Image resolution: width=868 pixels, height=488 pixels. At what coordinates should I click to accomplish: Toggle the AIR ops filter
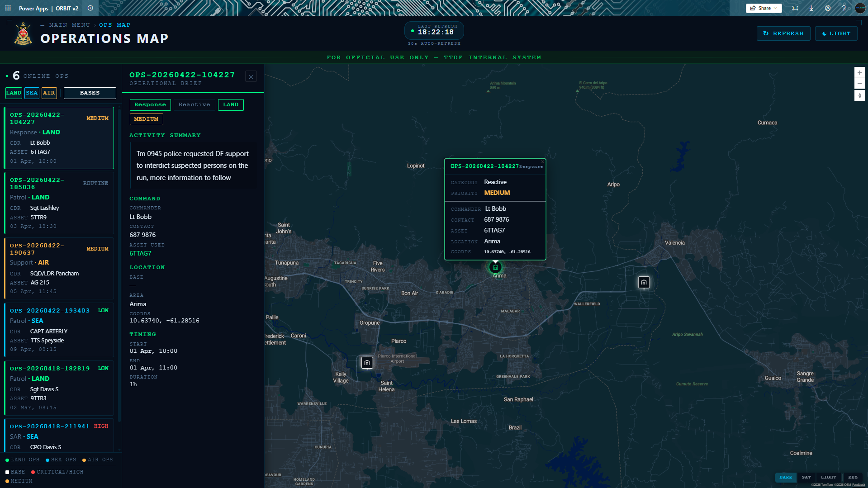(49, 93)
